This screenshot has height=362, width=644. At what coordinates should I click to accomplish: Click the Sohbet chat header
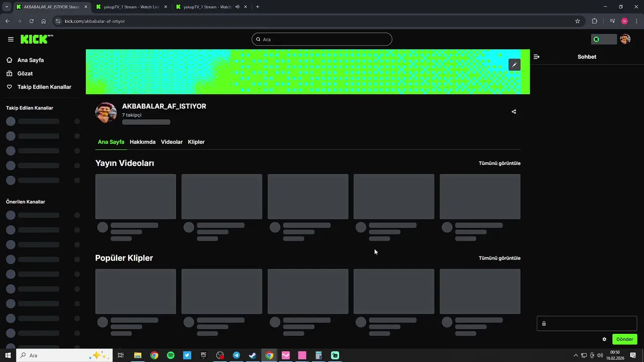(587, 57)
